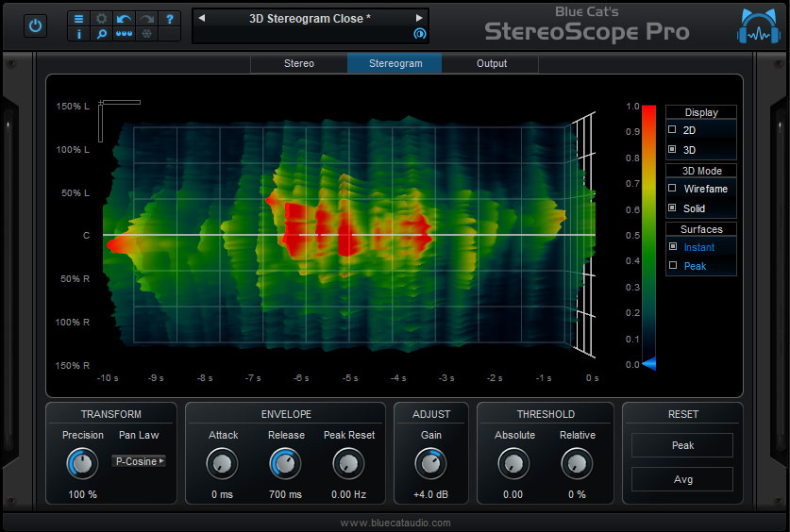Switch to the Output tab
Image resolution: width=790 pixels, height=532 pixels.
pyautogui.click(x=491, y=63)
